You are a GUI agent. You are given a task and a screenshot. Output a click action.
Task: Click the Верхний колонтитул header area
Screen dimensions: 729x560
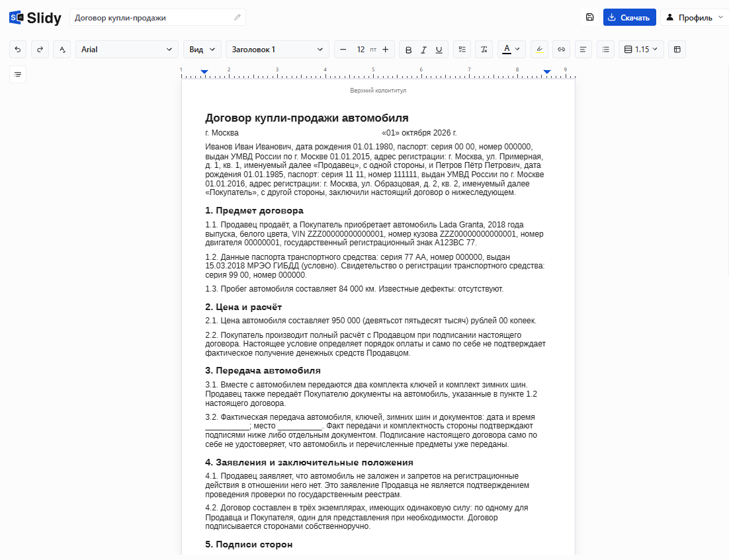point(378,91)
